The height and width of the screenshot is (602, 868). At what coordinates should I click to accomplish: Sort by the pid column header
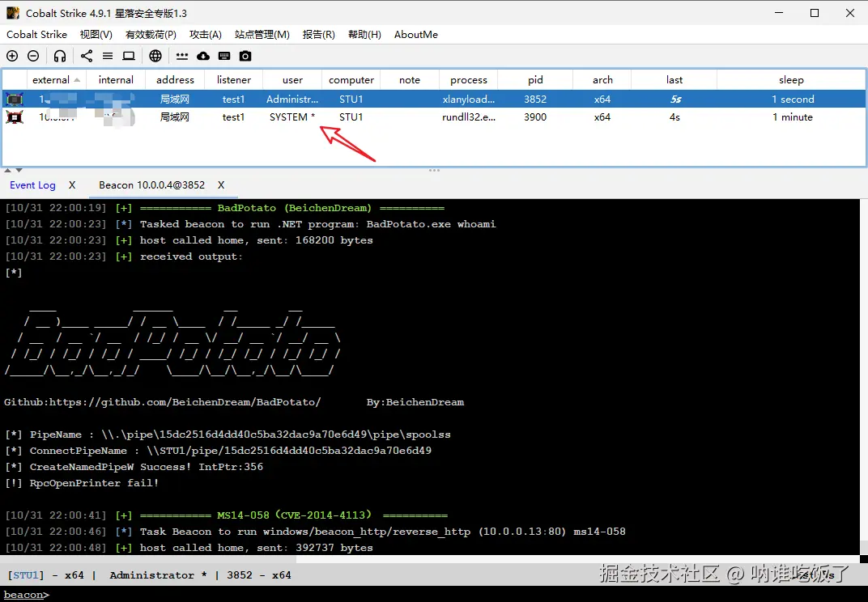tap(535, 79)
